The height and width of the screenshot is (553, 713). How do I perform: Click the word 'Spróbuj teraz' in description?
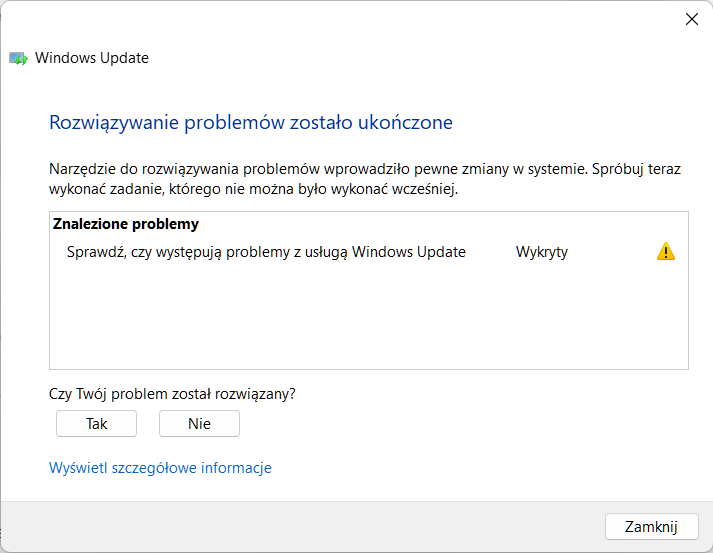point(637,169)
